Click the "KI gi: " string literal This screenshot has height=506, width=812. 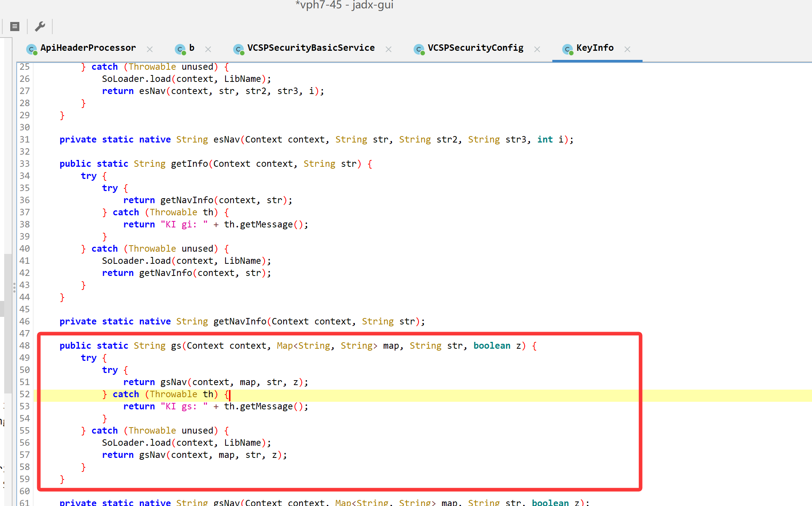click(184, 224)
